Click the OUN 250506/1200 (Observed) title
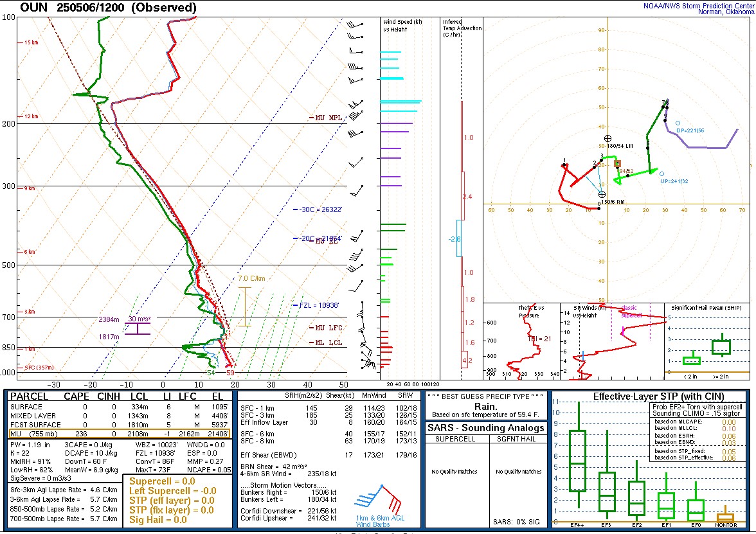 point(108,8)
